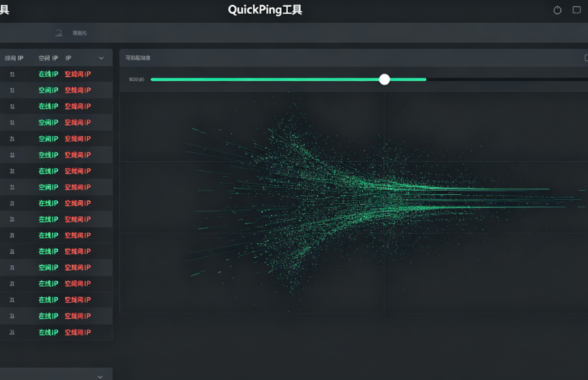This screenshot has width=588, height=380.
Task: Select the last row in the IP list
Action: (55, 332)
